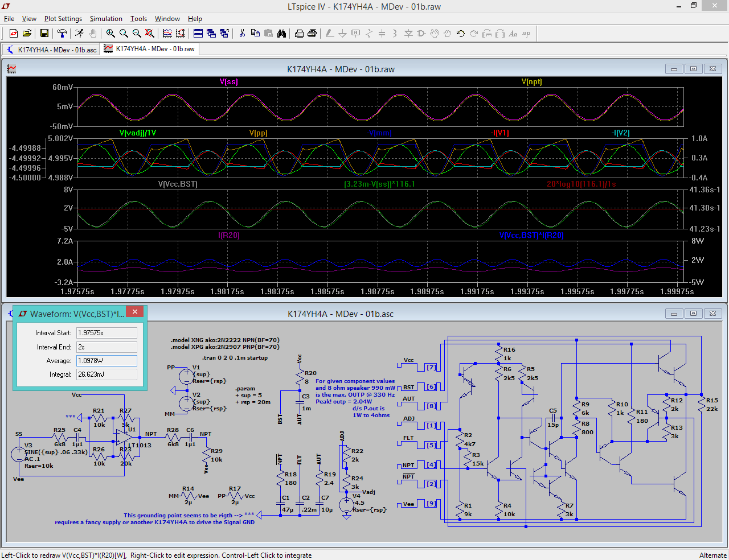Click the Pick Visible Traces icon
Image resolution: width=729 pixels, height=560 pixels.
167,34
